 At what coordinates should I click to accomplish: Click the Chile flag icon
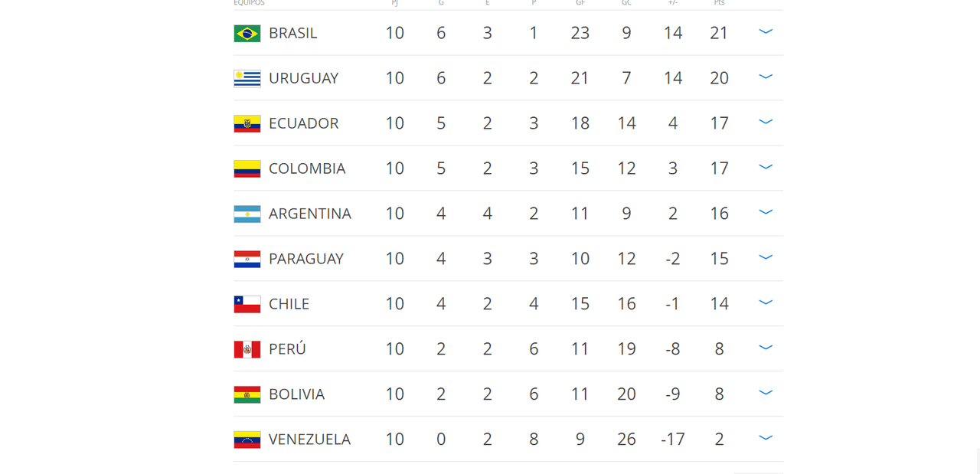tap(247, 304)
